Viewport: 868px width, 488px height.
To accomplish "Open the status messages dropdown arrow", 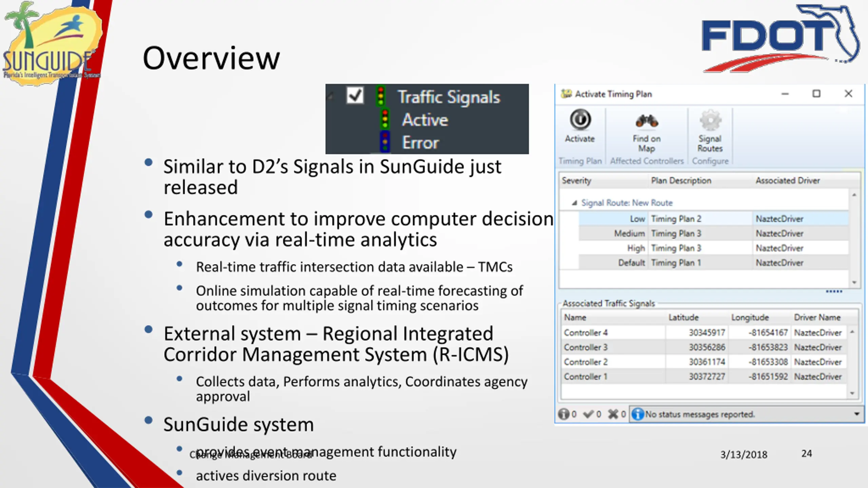I will click(x=857, y=414).
